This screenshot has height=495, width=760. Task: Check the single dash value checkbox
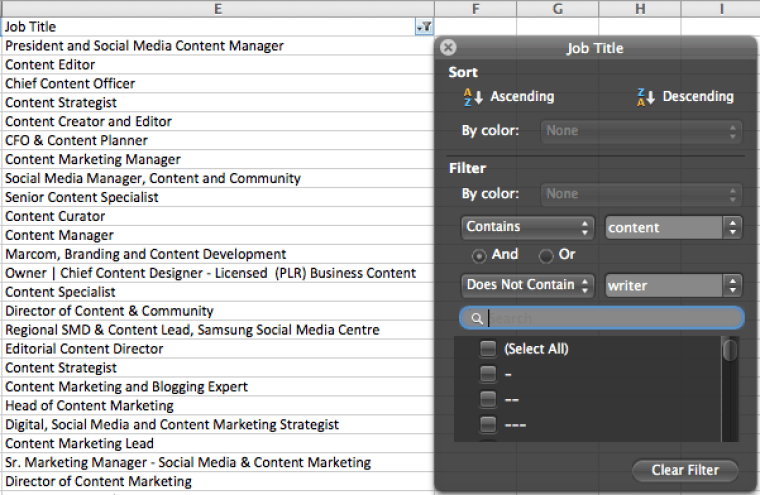(x=488, y=374)
